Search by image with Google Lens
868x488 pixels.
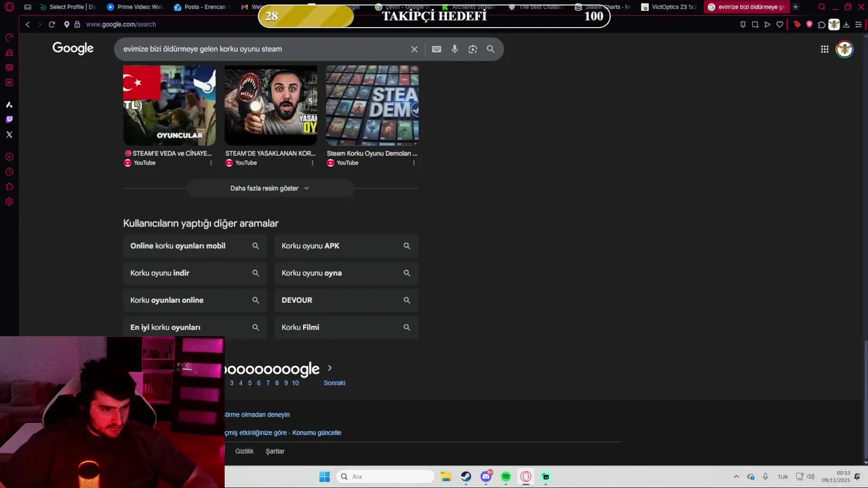[473, 49]
